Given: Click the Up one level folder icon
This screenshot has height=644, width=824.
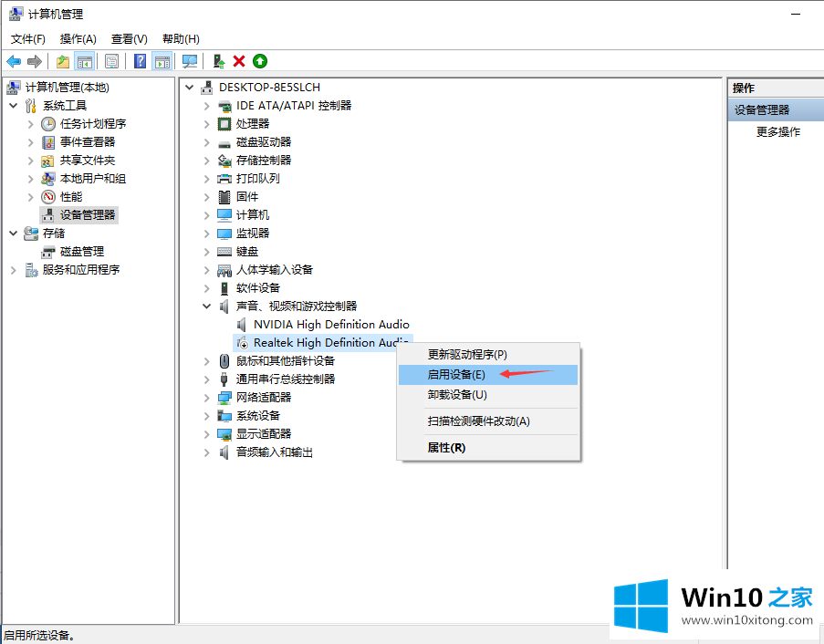Looking at the screenshot, I should pos(63,61).
